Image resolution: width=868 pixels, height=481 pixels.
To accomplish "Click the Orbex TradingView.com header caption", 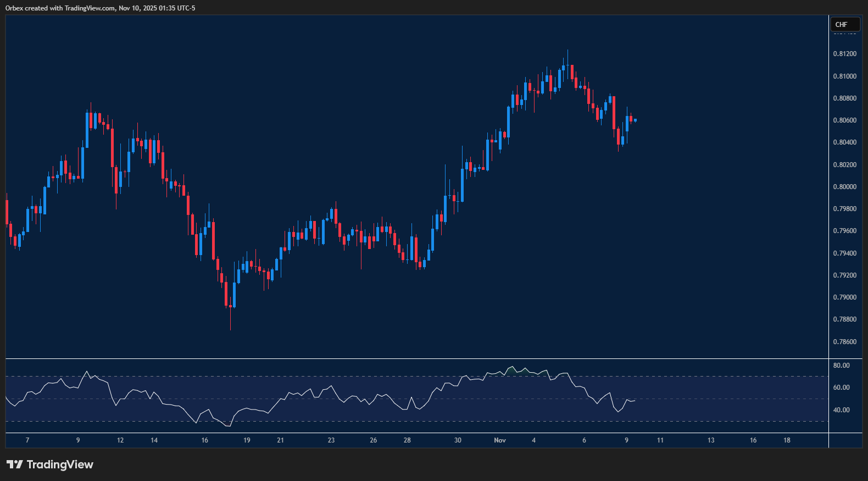I will (x=100, y=8).
